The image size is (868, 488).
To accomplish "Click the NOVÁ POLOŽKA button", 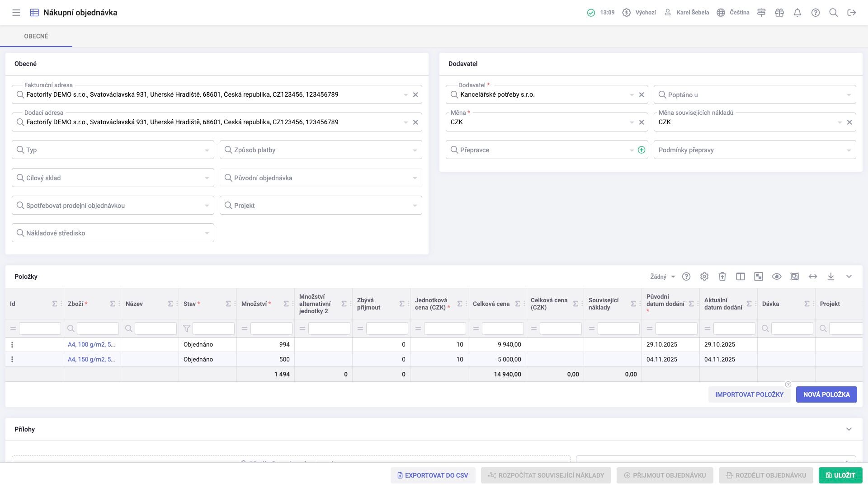I will pos(826,394).
